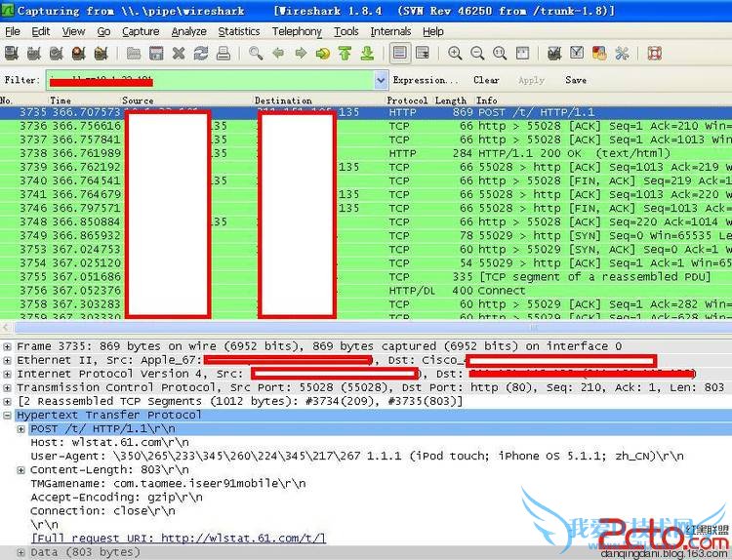This screenshot has height=560, width=732.
Task: Open the Telephony menu
Action: (x=297, y=31)
